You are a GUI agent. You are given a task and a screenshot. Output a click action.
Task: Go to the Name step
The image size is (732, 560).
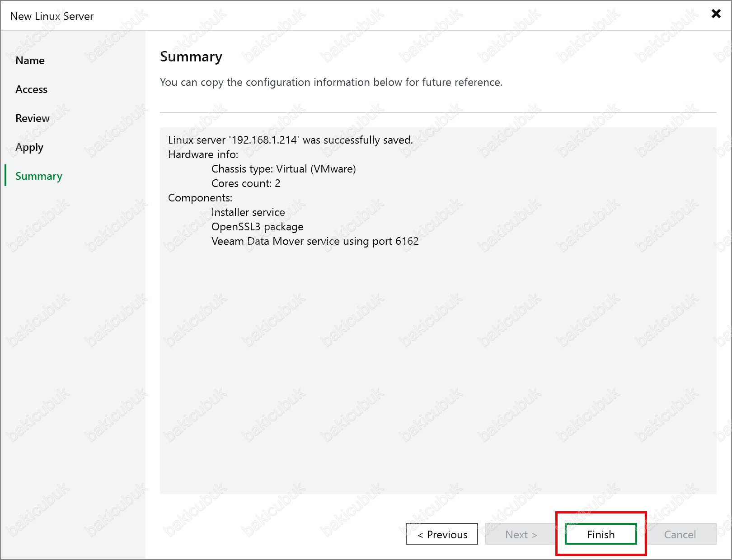(30, 61)
